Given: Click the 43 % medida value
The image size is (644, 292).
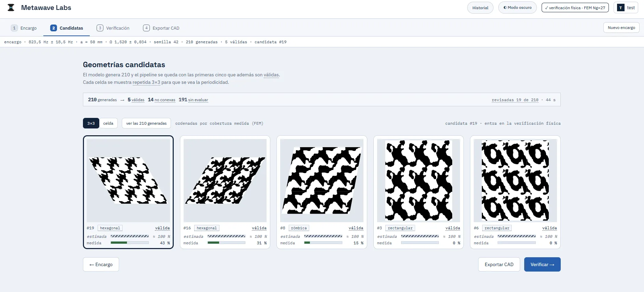Looking at the screenshot, I should click(x=165, y=243).
